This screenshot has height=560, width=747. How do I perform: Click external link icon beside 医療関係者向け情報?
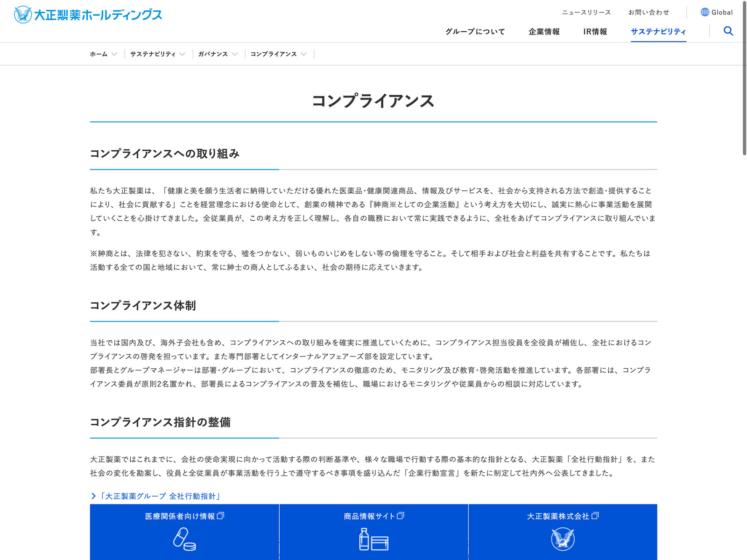(221, 516)
